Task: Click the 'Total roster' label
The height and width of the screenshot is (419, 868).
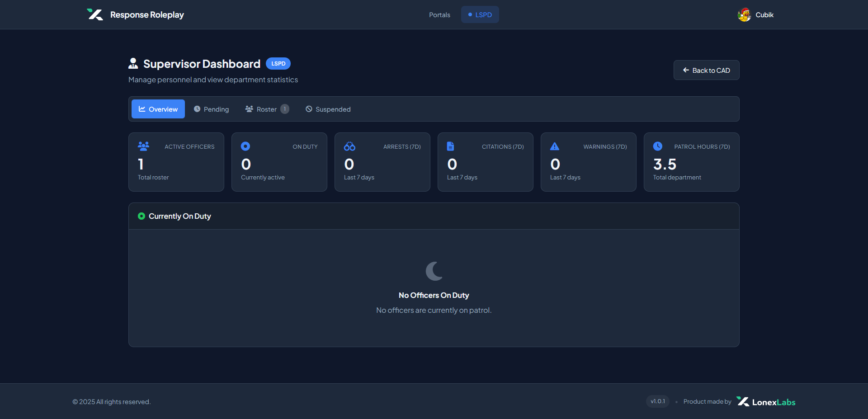Action: [x=153, y=177]
